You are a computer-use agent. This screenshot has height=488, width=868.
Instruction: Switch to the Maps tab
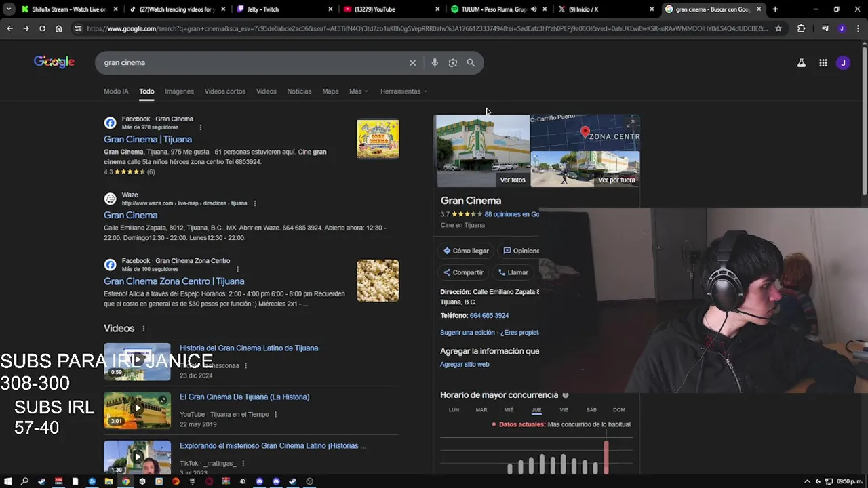pyautogui.click(x=330, y=91)
